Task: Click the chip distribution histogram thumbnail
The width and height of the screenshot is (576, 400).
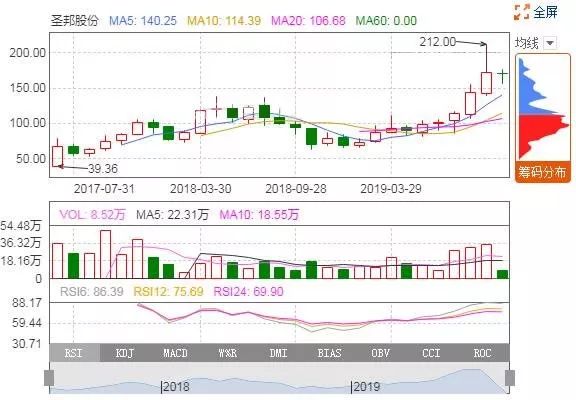Action: coord(543,109)
